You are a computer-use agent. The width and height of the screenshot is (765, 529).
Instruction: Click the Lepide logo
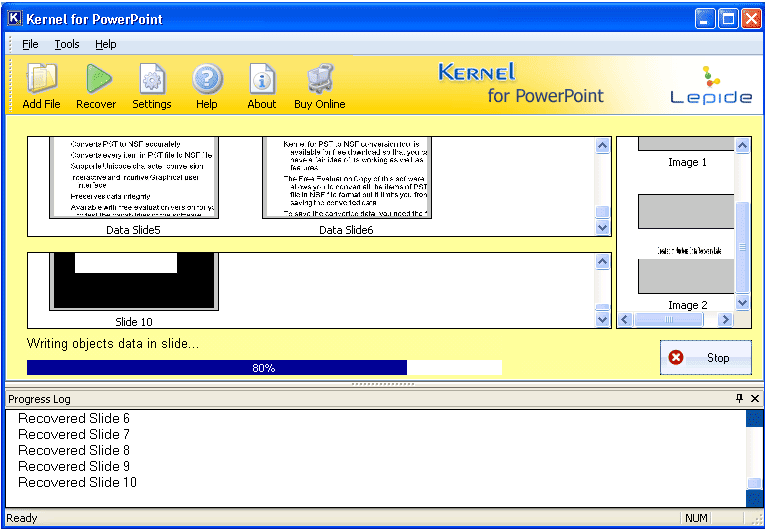[711, 85]
